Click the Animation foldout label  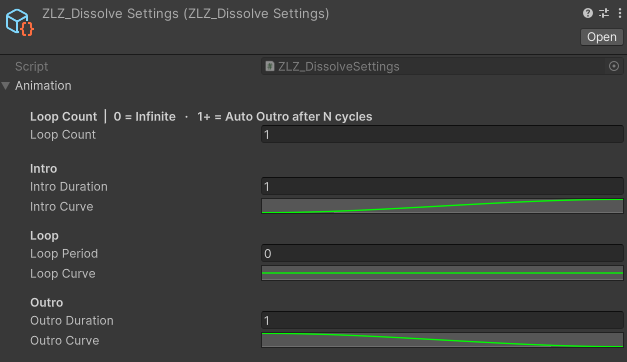43,86
